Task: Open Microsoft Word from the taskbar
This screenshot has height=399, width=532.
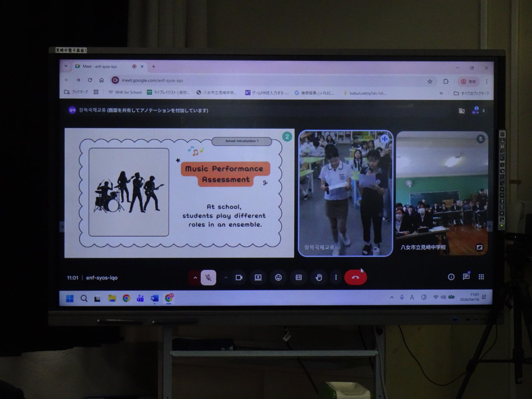Action: point(155,298)
